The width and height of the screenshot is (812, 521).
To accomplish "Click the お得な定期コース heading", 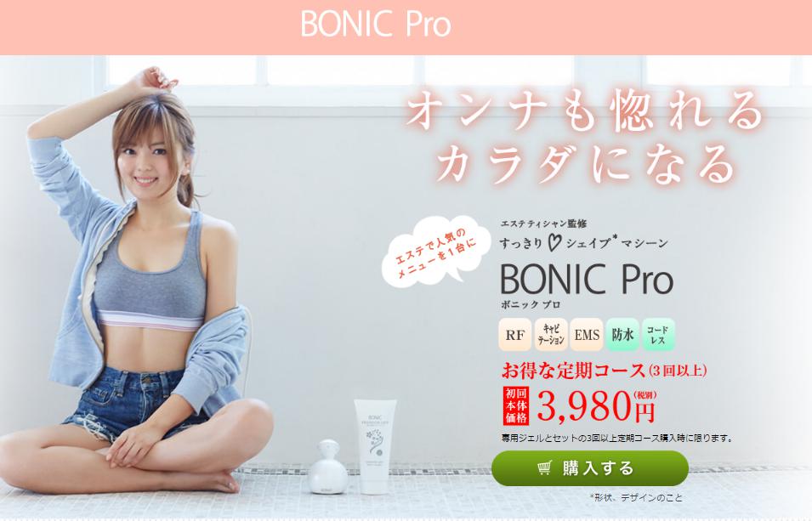I will pyautogui.click(x=574, y=371).
